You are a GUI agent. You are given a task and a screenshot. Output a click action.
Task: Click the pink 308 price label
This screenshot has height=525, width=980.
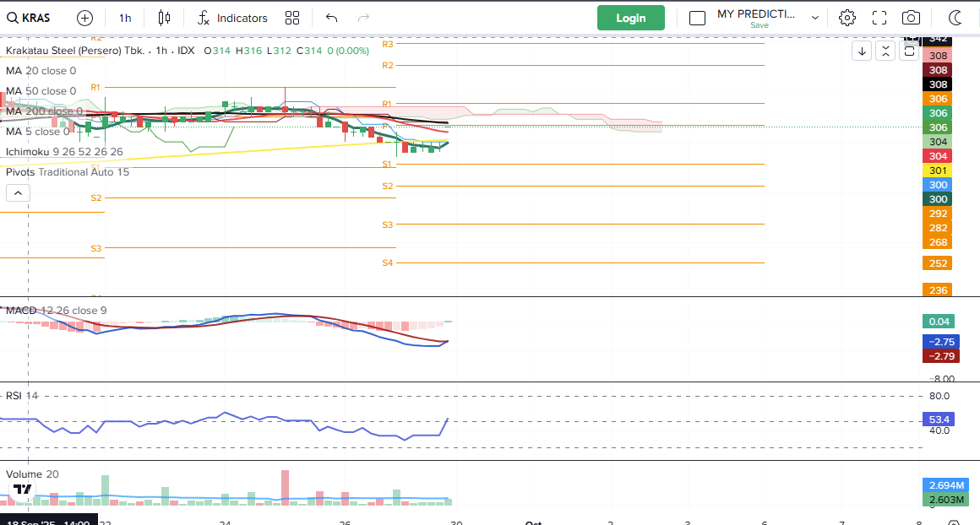pos(938,56)
